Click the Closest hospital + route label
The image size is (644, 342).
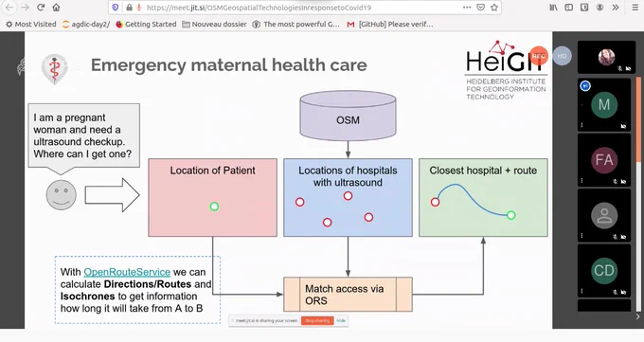pyautogui.click(x=483, y=171)
